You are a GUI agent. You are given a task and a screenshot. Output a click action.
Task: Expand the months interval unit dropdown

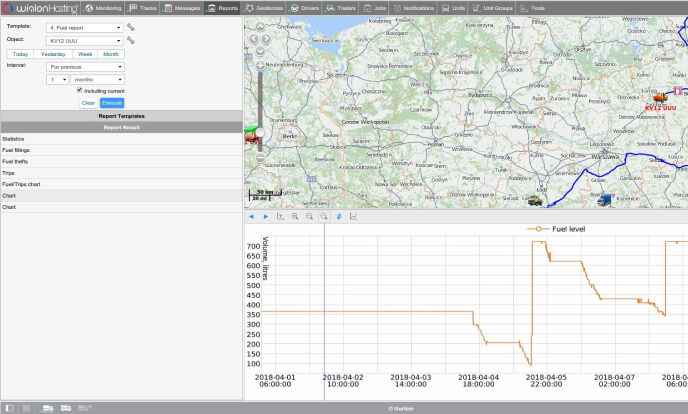coord(97,80)
